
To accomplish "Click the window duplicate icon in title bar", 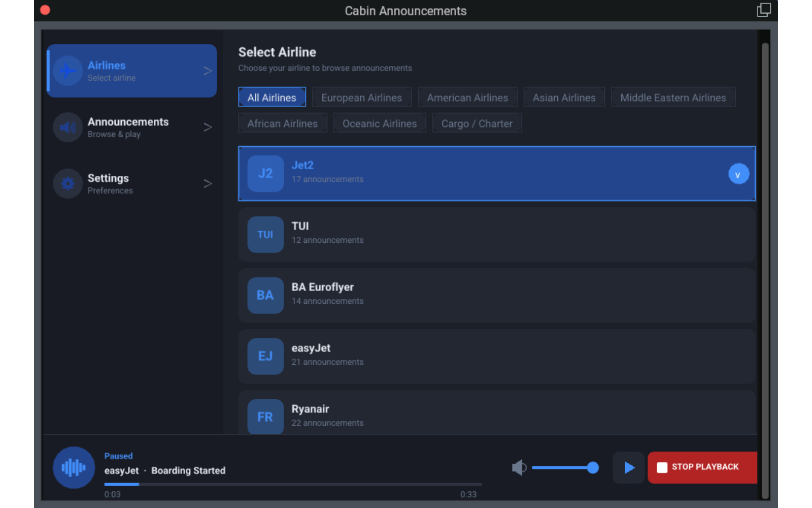I will pyautogui.click(x=764, y=10).
